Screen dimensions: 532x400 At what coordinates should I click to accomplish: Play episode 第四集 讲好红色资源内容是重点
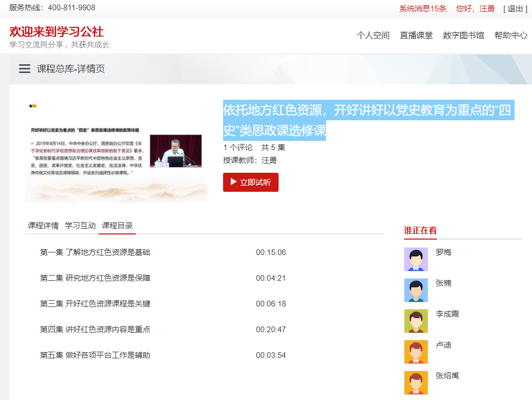(x=95, y=330)
